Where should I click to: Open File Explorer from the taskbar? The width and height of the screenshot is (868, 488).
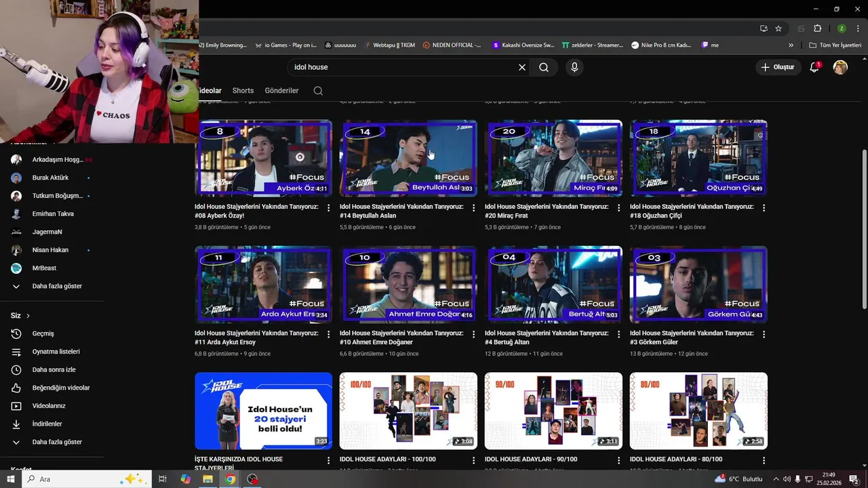(x=208, y=479)
